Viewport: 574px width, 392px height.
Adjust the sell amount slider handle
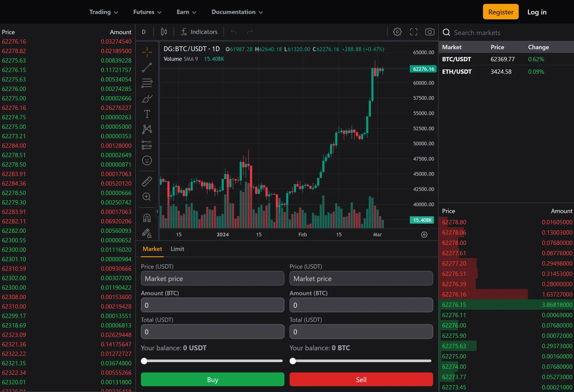point(293,361)
